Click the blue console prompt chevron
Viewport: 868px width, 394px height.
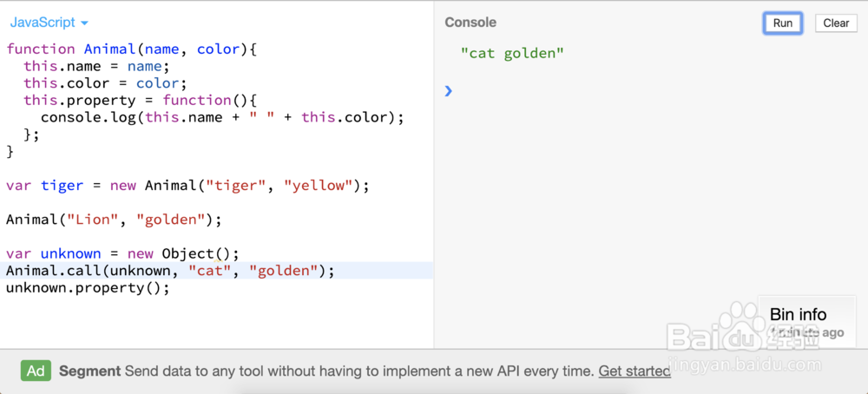[449, 90]
